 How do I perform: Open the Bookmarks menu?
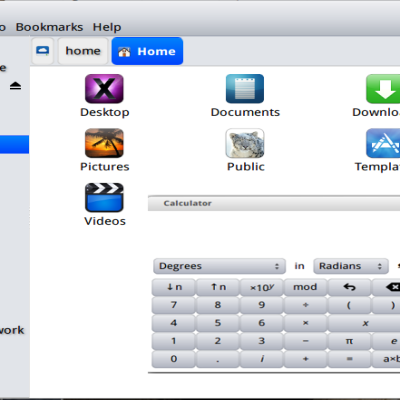[x=49, y=27]
